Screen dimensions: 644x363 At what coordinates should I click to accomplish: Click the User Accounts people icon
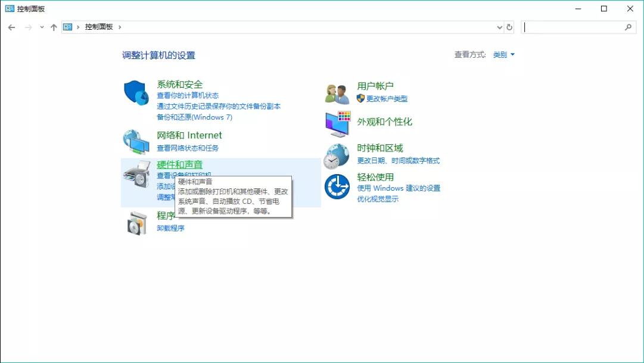click(x=337, y=93)
